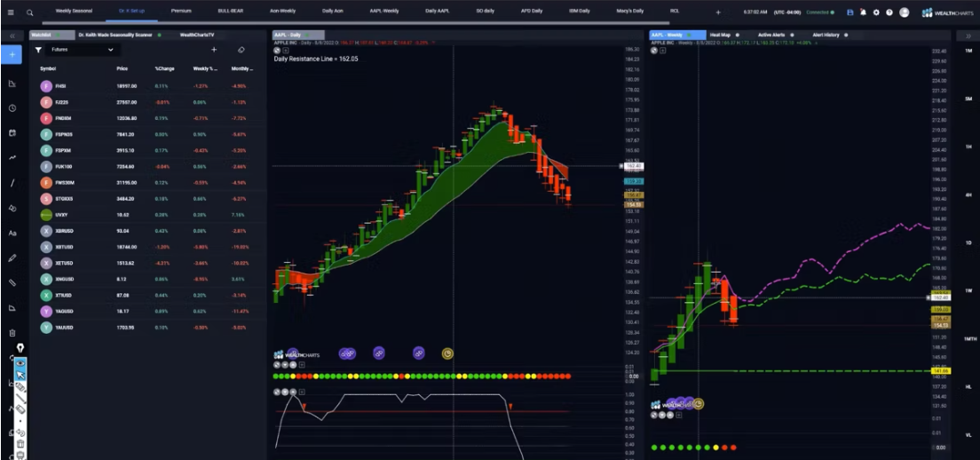Open the chart icon in left sidebar

12,83
